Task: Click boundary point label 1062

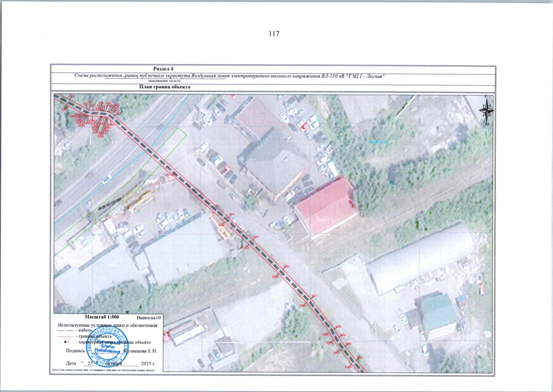Action: click(x=246, y=248)
